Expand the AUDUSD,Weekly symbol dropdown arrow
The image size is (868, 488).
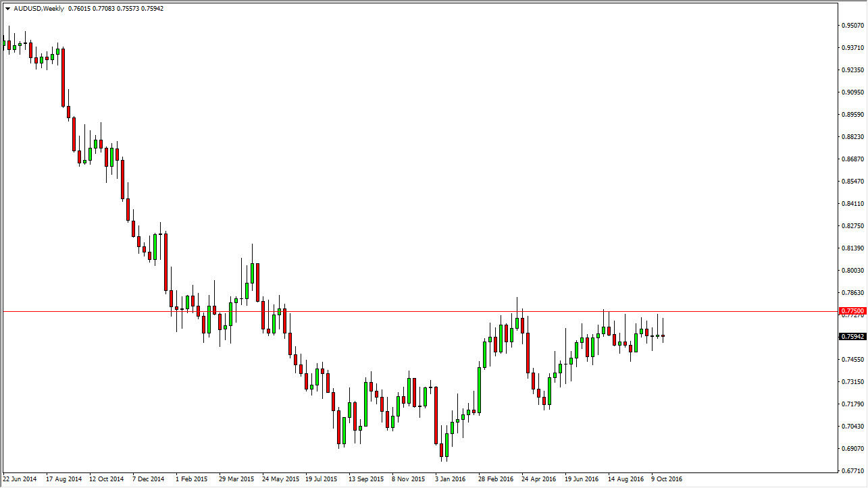[x=7, y=8]
